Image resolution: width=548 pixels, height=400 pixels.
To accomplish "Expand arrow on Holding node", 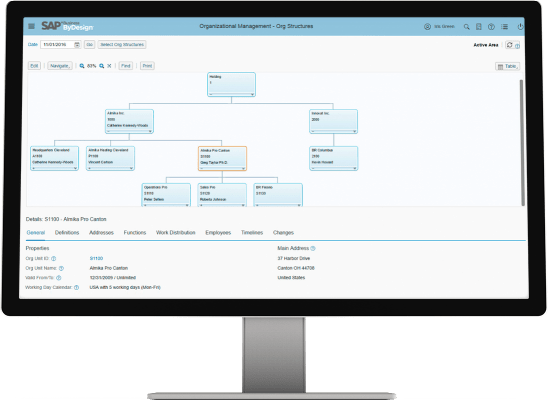I will [x=252, y=94].
